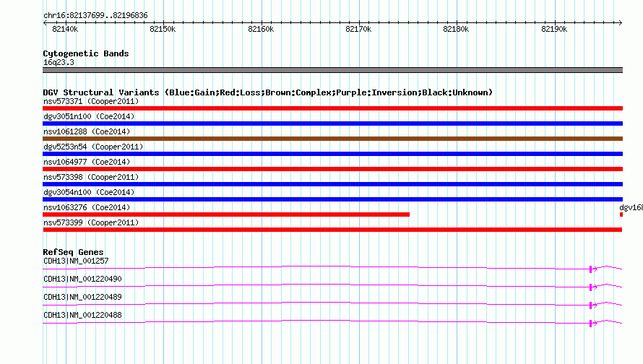This screenshot has height=364, width=643.
Task: Click the nsv573371 (Cooper2011) label
Action: tap(91, 101)
